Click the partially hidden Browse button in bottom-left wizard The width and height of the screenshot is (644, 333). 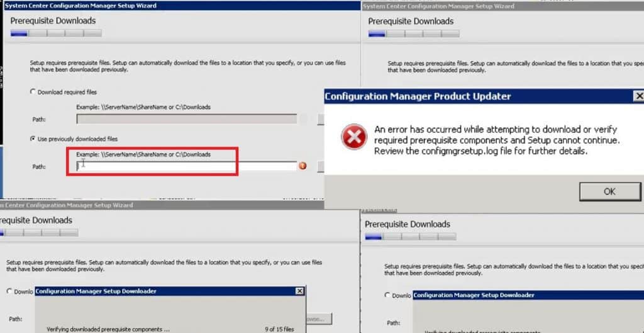pyautogui.click(x=319, y=319)
